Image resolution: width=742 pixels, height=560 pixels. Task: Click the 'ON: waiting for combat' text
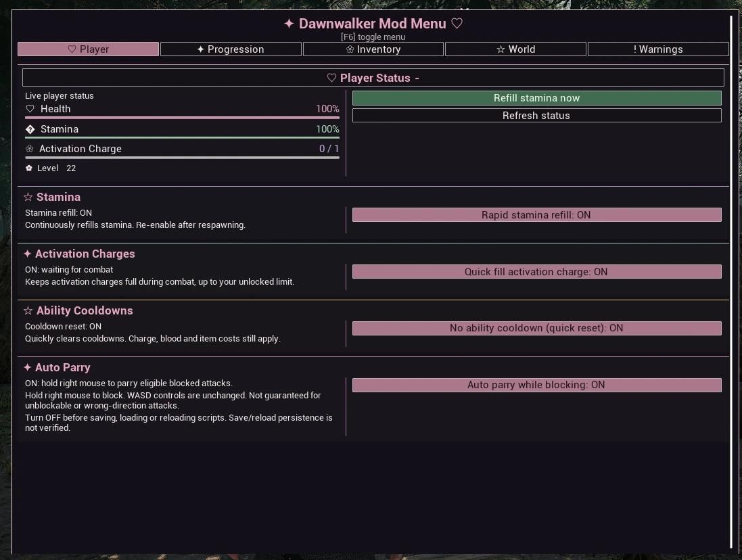[x=69, y=270]
